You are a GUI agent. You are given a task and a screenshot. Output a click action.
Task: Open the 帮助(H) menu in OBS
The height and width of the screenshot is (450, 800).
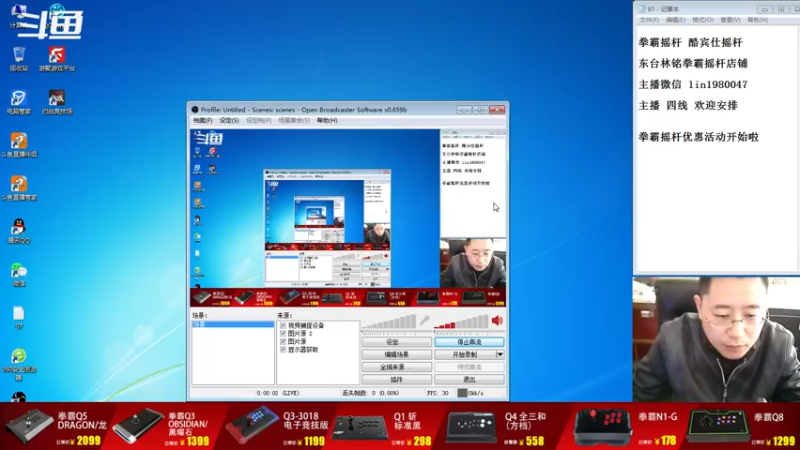point(327,121)
